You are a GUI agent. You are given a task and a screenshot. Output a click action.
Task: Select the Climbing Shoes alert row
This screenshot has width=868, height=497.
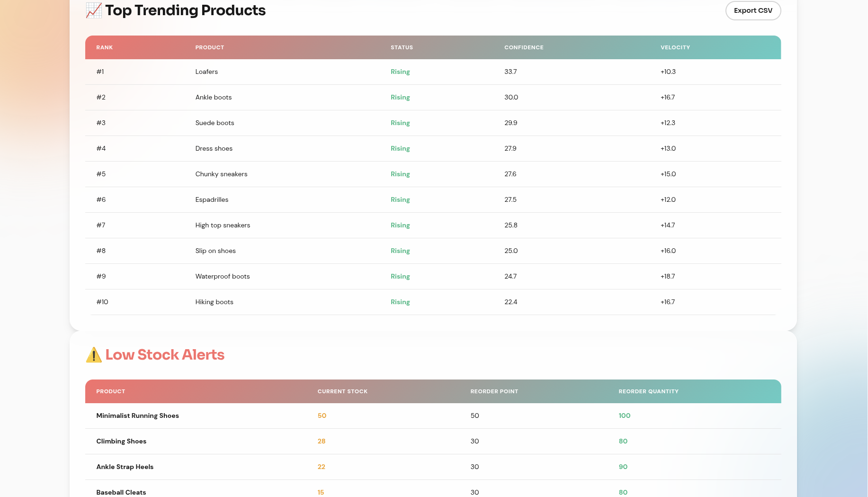(121, 442)
